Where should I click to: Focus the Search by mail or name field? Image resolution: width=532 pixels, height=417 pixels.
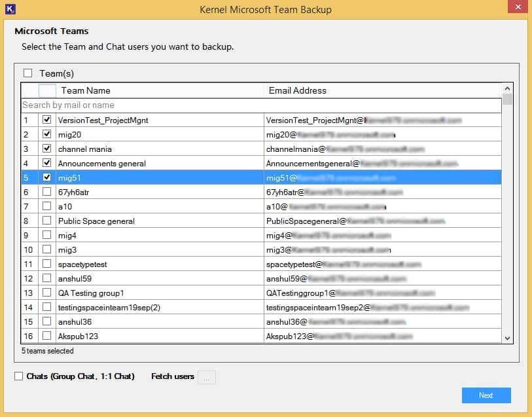[261, 105]
